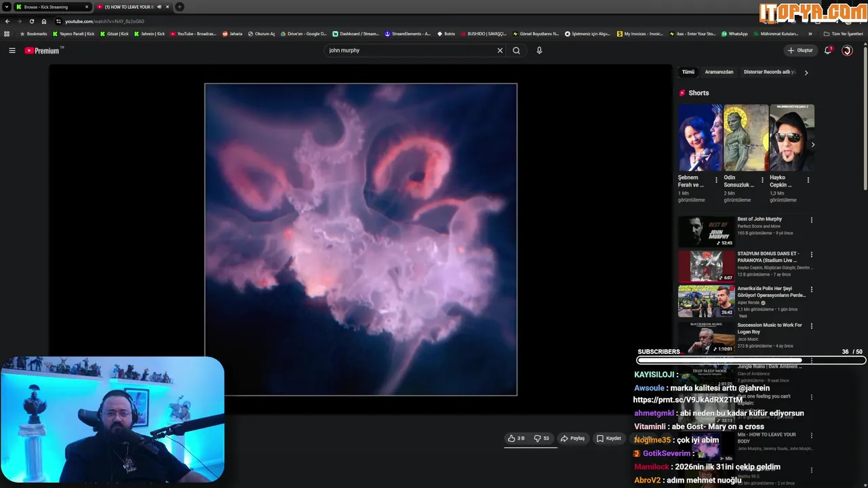Select the Distorter Records filter chip
868x488 pixels.
coord(768,72)
